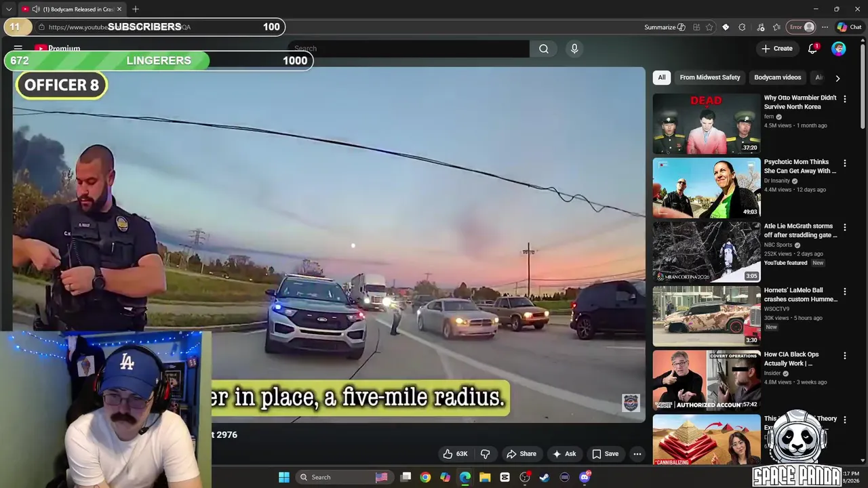Image resolution: width=868 pixels, height=488 pixels.
Task: Select the All filter chip
Action: pos(662,77)
